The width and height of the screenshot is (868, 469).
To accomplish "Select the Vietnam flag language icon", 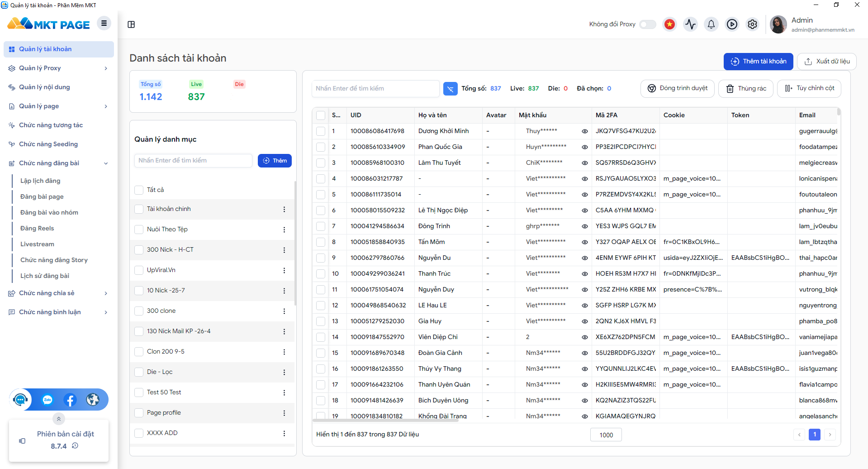I will 669,24.
